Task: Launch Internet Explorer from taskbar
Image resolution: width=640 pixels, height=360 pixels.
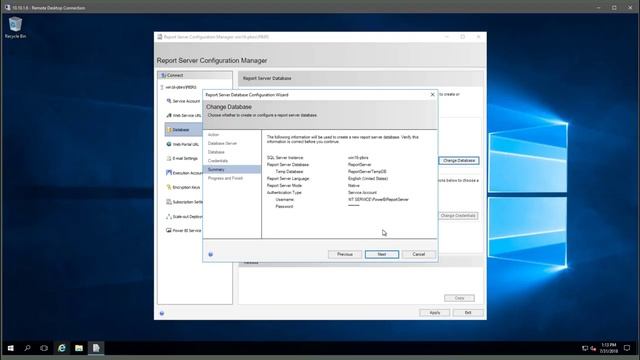Action: [62, 348]
